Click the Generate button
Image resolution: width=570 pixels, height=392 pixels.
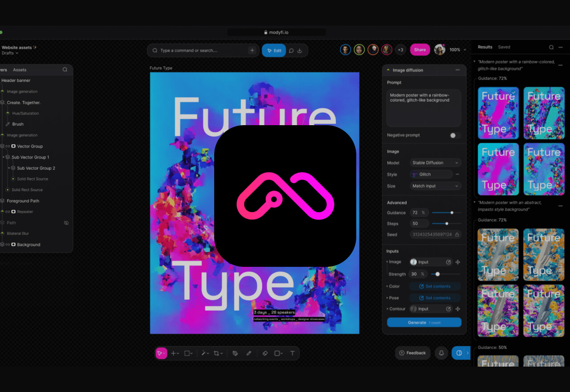pyautogui.click(x=424, y=323)
